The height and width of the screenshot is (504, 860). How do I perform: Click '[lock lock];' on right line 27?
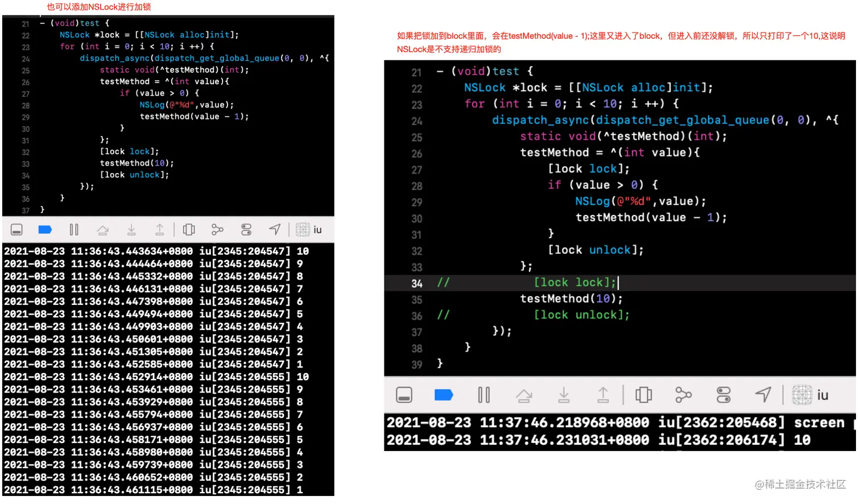[589, 169]
